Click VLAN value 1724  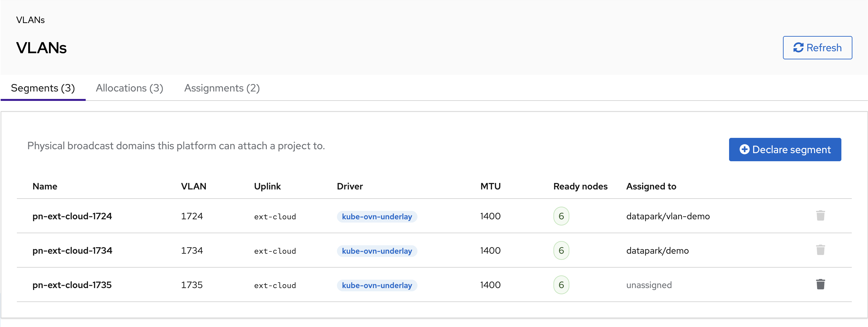click(x=192, y=216)
